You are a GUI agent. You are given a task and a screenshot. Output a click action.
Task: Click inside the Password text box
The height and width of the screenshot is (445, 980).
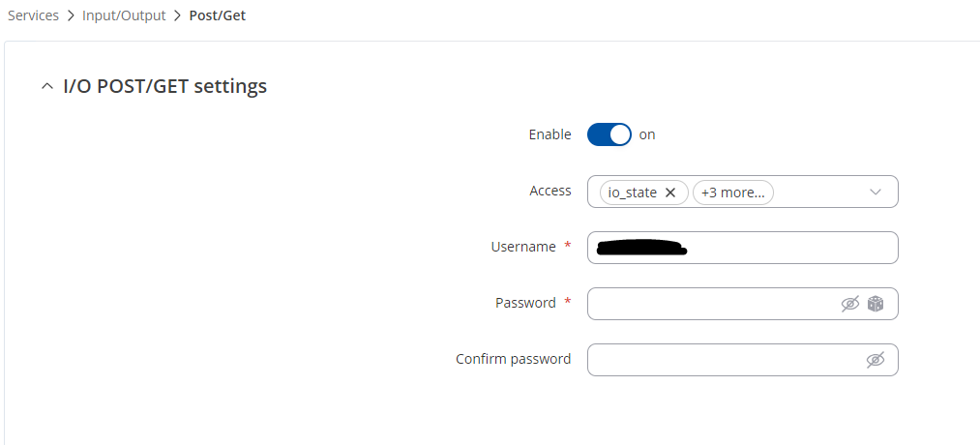click(x=711, y=304)
